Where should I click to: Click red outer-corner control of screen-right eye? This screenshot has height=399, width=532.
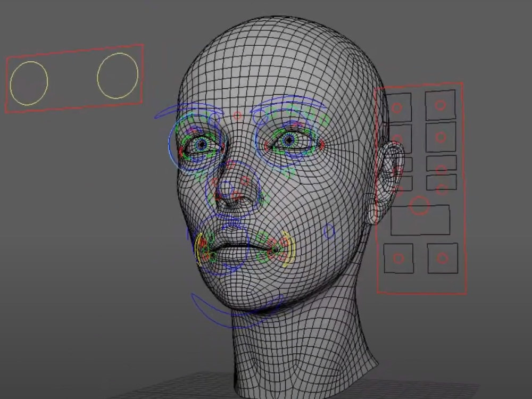click(x=321, y=146)
